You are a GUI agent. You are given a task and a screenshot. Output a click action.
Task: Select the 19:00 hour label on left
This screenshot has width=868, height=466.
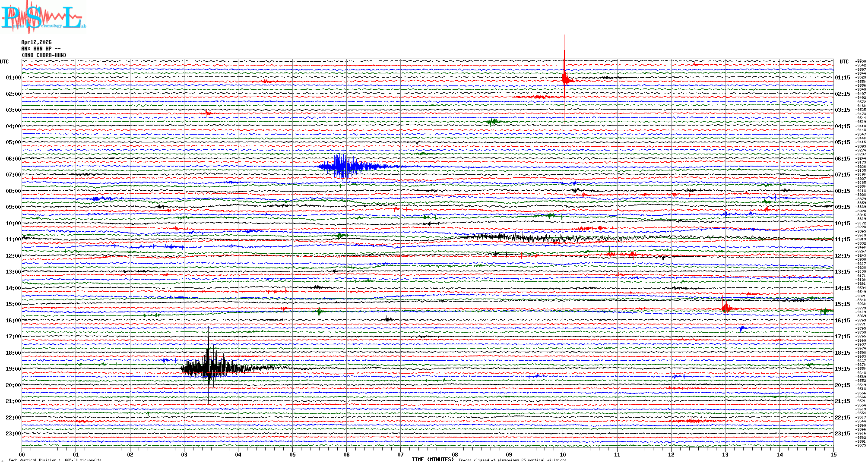[x=13, y=369]
